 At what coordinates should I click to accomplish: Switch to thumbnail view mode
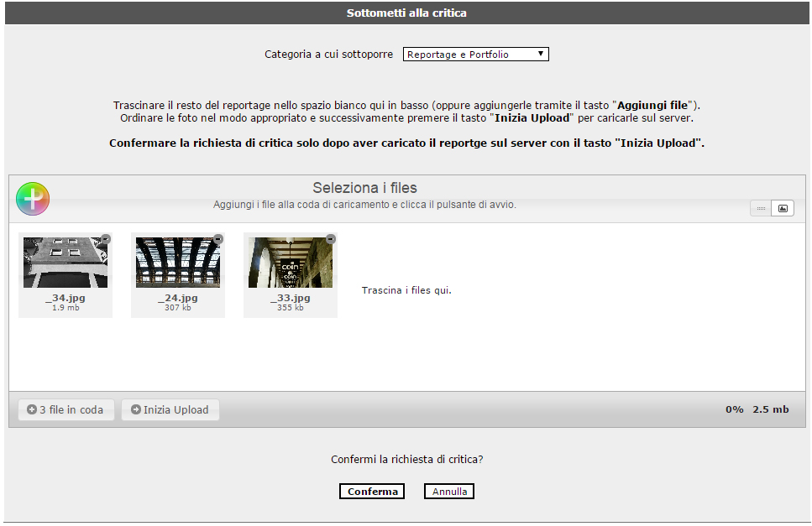pyautogui.click(x=783, y=208)
